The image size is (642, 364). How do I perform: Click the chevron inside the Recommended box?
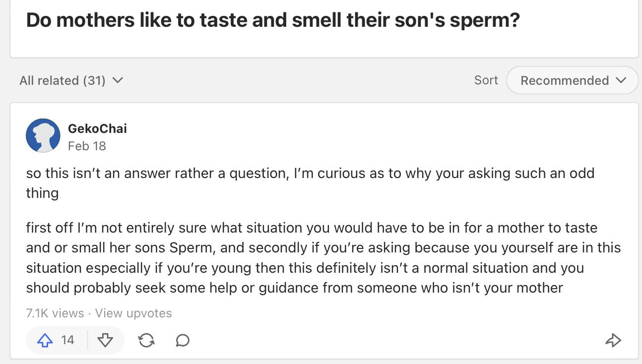pos(621,80)
